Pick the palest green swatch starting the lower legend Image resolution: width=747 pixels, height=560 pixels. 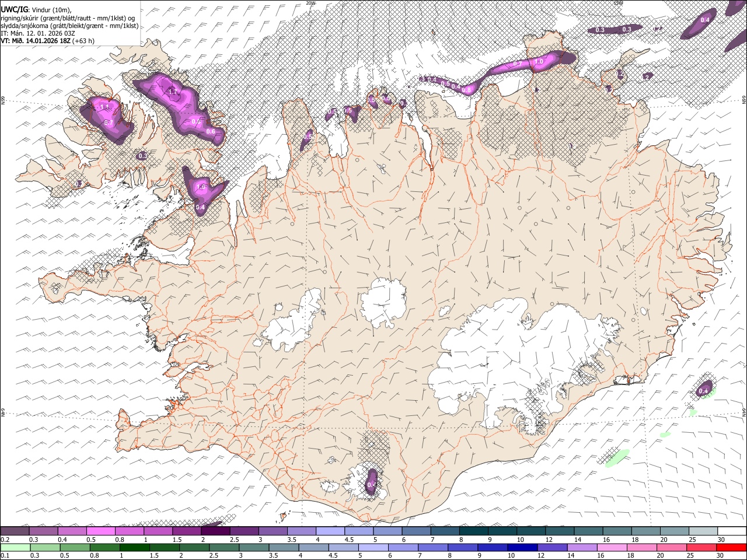tap(15, 547)
